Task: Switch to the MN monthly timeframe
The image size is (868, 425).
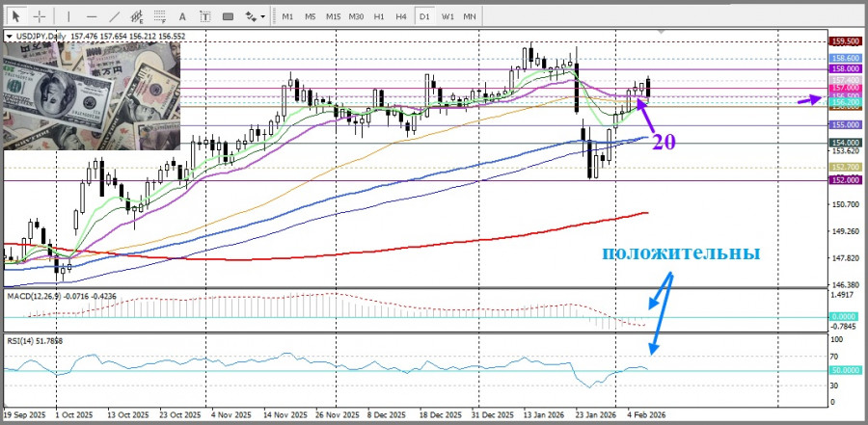Action: coord(470,16)
